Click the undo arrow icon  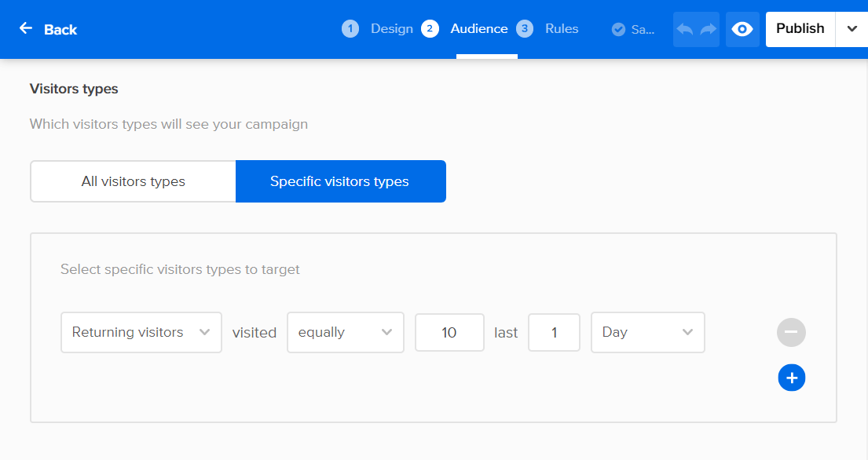coord(685,29)
